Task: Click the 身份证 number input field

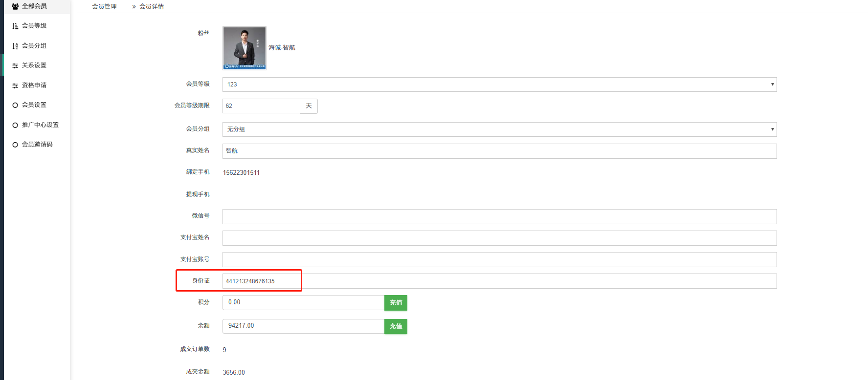Action: coord(499,281)
